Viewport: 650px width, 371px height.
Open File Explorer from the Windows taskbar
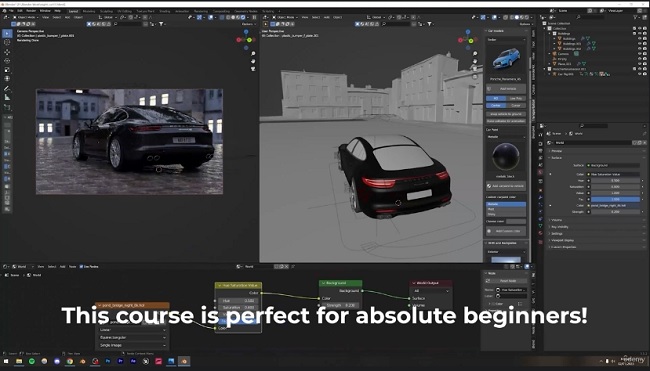coord(19,361)
